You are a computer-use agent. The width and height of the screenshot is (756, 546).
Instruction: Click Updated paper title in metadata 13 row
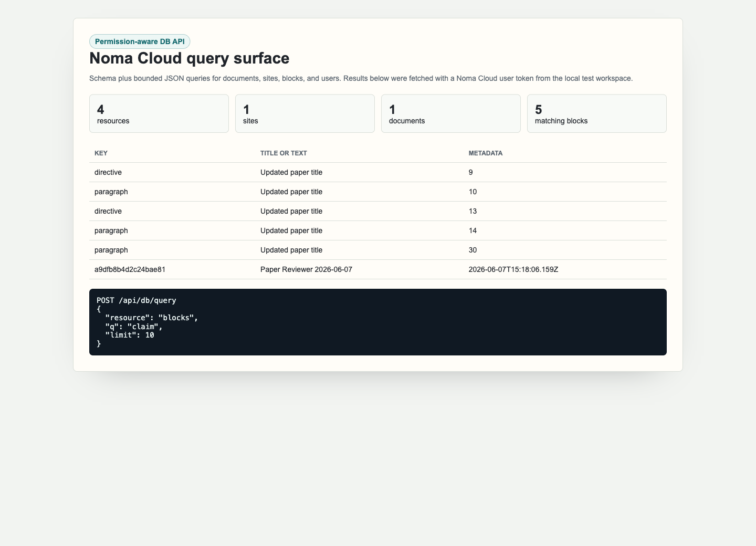click(291, 211)
